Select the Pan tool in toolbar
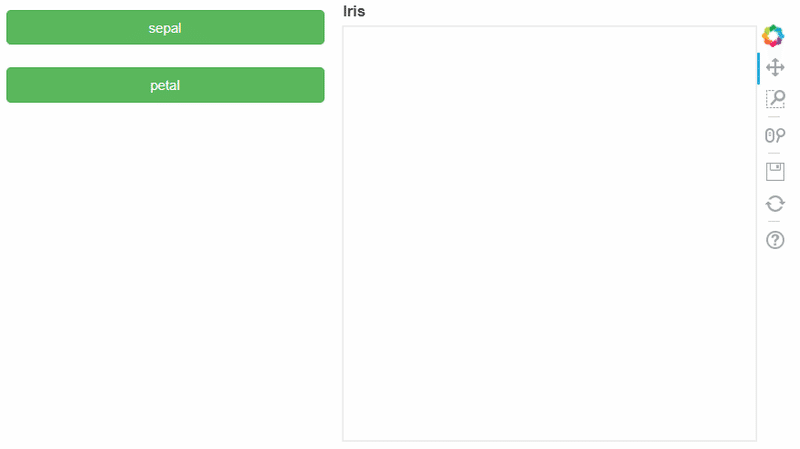This screenshot has width=800, height=449. [x=774, y=67]
